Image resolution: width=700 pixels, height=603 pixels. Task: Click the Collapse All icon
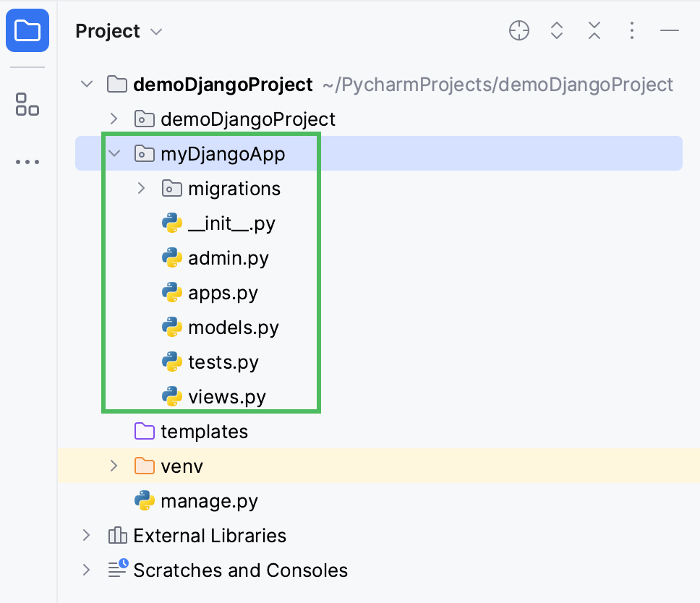coord(594,30)
